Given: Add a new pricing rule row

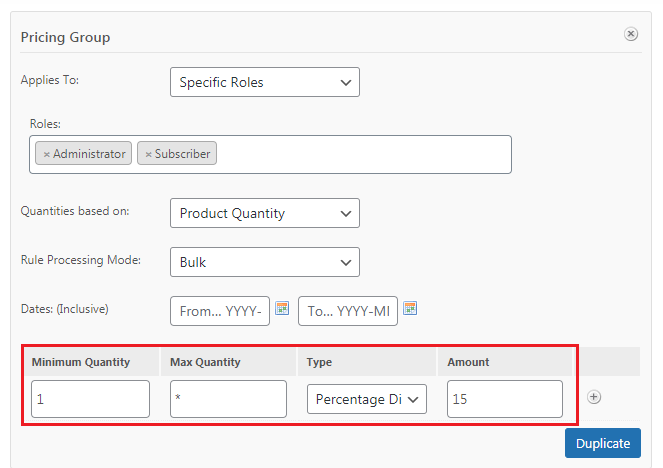Looking at the screenshot, I should [594, 397].
